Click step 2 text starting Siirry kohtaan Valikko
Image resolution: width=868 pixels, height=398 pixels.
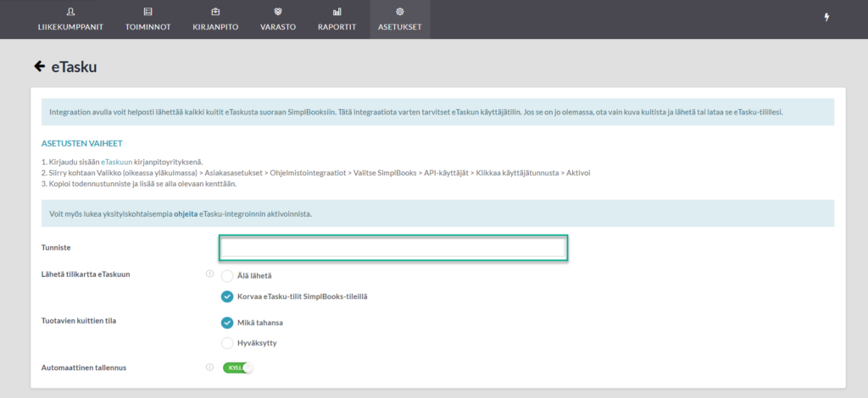click(316, 173)
